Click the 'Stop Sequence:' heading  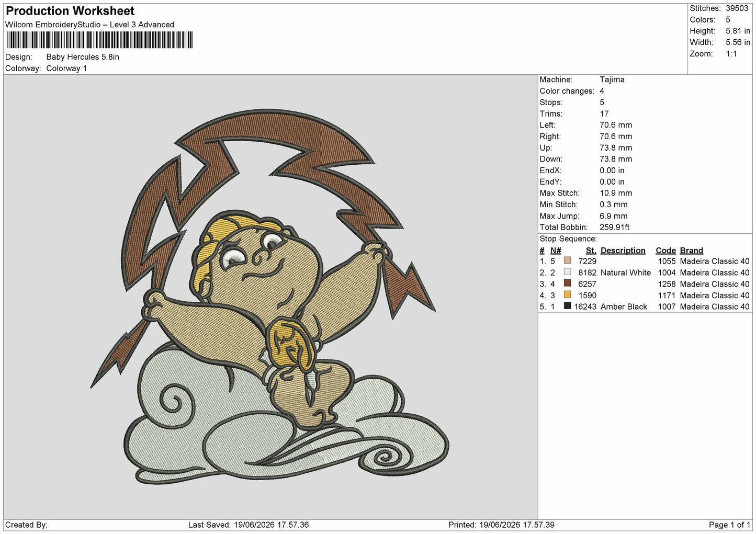(568, 239)
